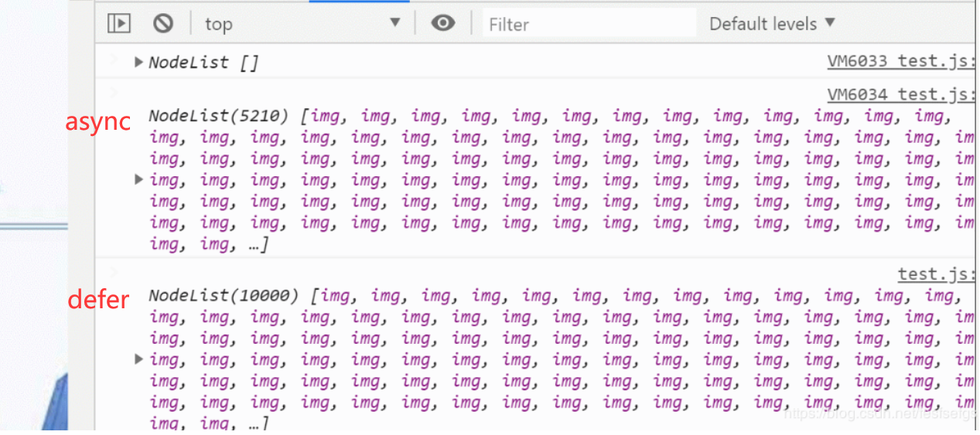Expand the NodeList(10000) entry arrow
Image resolution: width=980 pixels, height=435 pixels.
tap(139, 359)
